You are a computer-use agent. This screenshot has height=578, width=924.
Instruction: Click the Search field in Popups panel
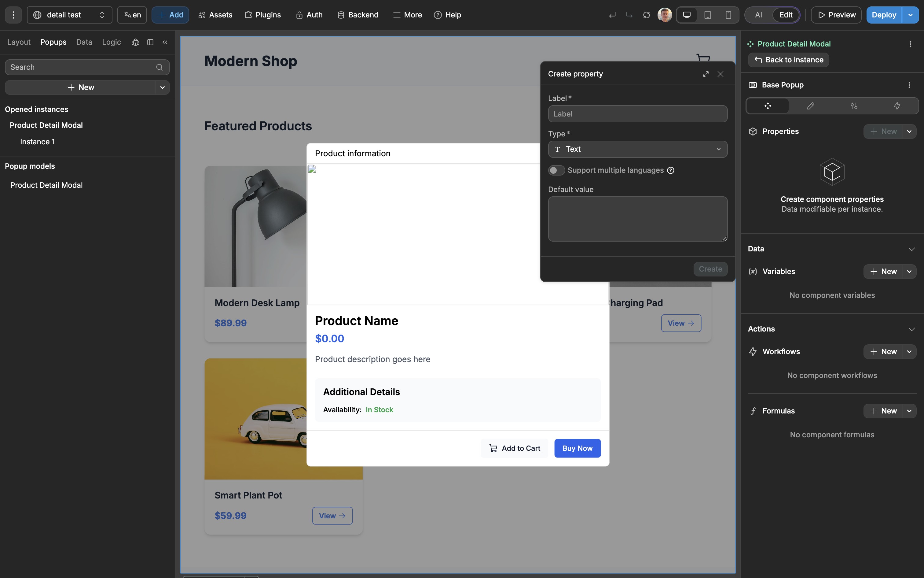(x=87, y=67)
